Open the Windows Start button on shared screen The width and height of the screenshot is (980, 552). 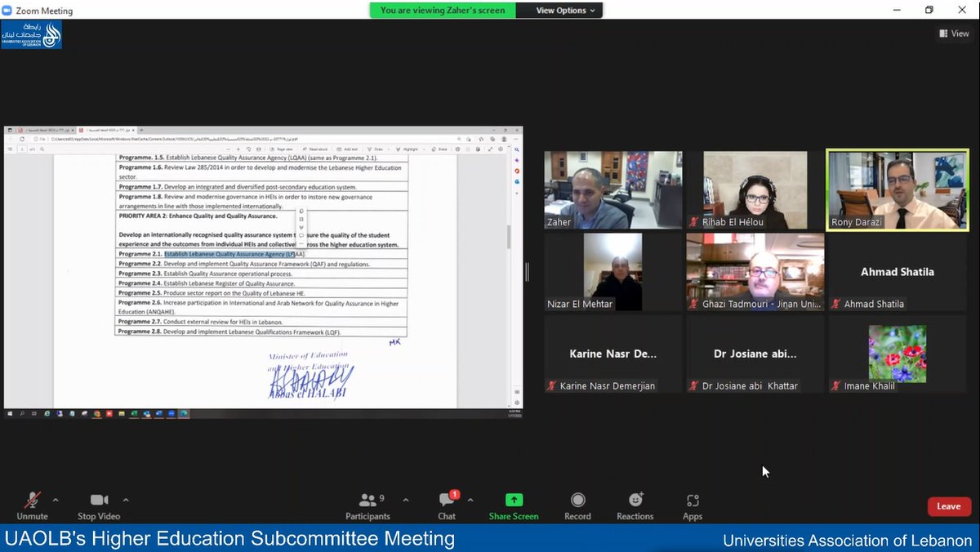coord(10,413)
